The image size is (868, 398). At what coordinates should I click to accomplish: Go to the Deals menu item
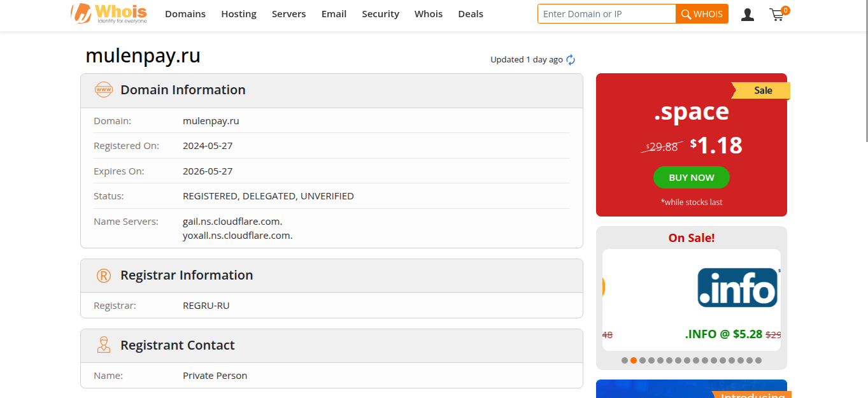coord(471,14)
